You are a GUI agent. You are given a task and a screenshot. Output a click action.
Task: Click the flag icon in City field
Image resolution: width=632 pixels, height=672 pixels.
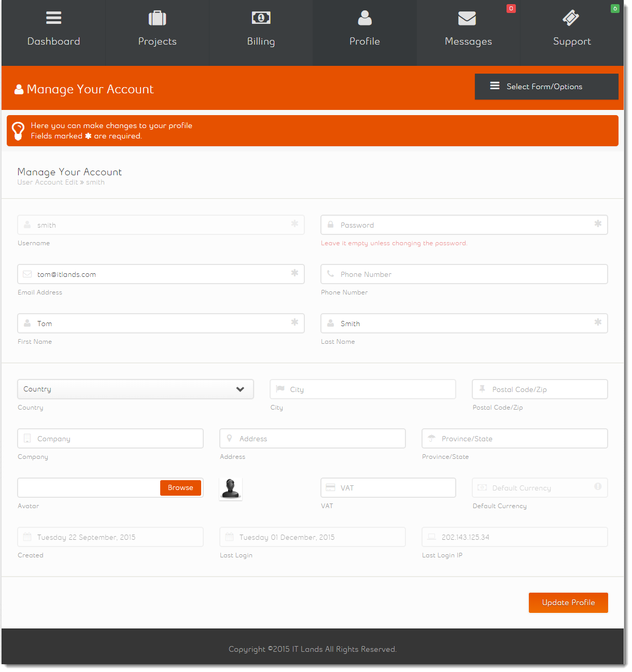coord(280,389)
